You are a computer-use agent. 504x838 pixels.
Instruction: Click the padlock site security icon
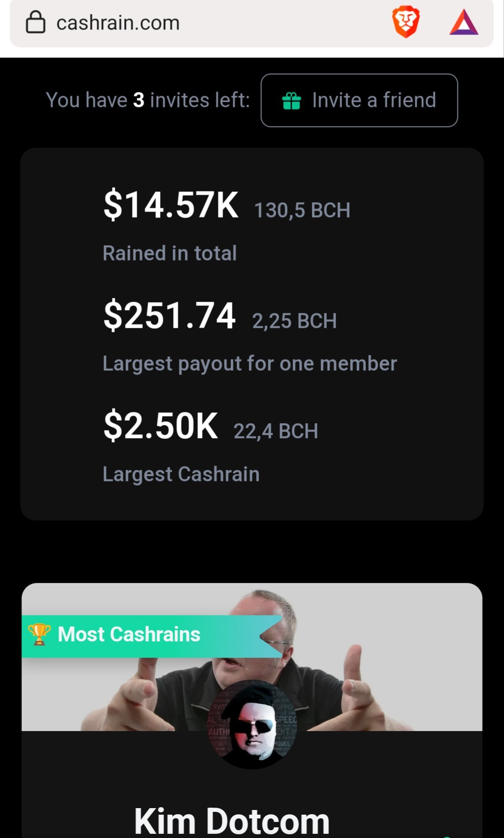[x=35, y=22]
